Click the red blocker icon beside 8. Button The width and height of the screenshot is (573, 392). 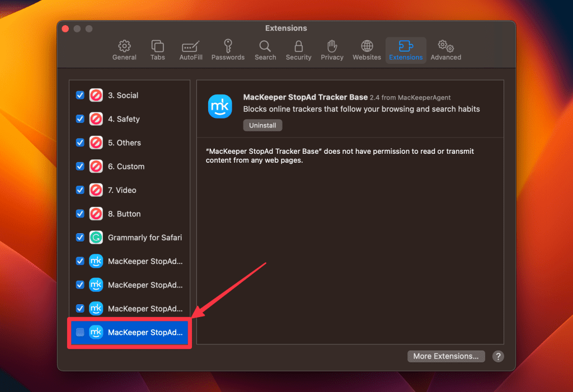point(96,214)
